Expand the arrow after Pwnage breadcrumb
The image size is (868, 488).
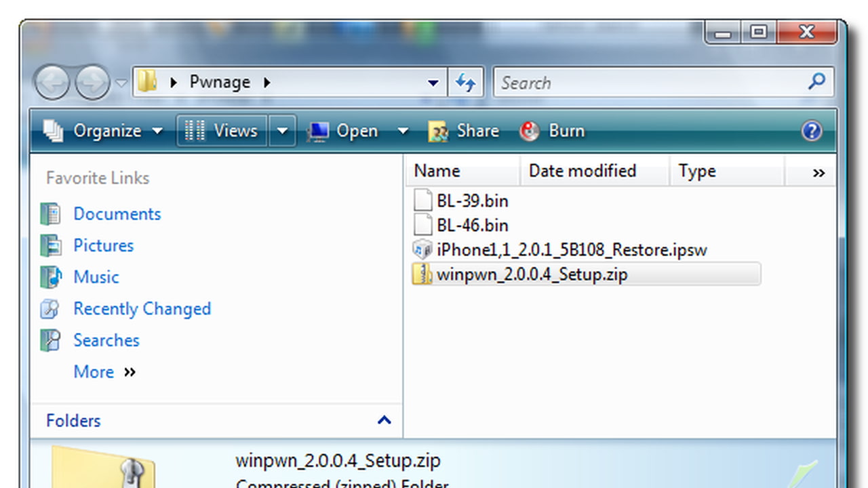(267, 83)
